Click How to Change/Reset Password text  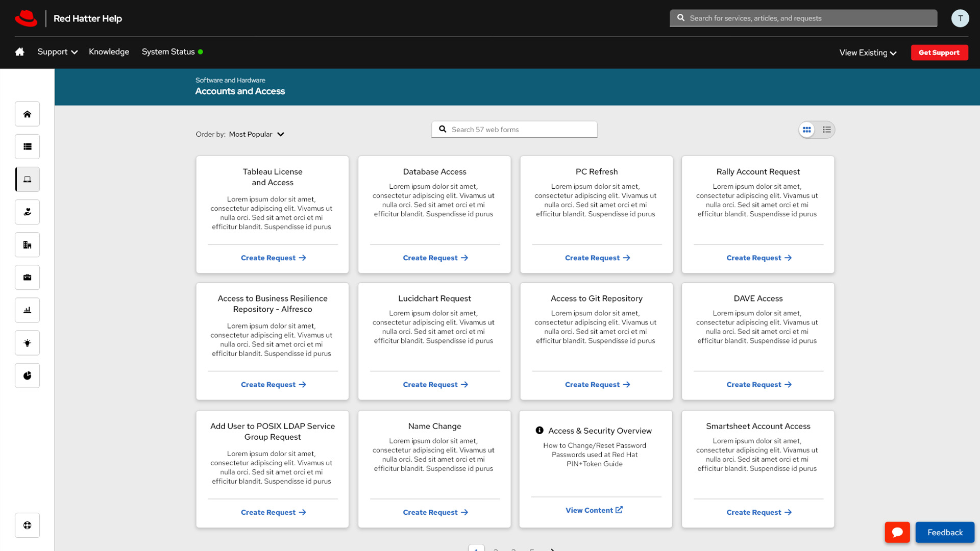pos(595,445)
